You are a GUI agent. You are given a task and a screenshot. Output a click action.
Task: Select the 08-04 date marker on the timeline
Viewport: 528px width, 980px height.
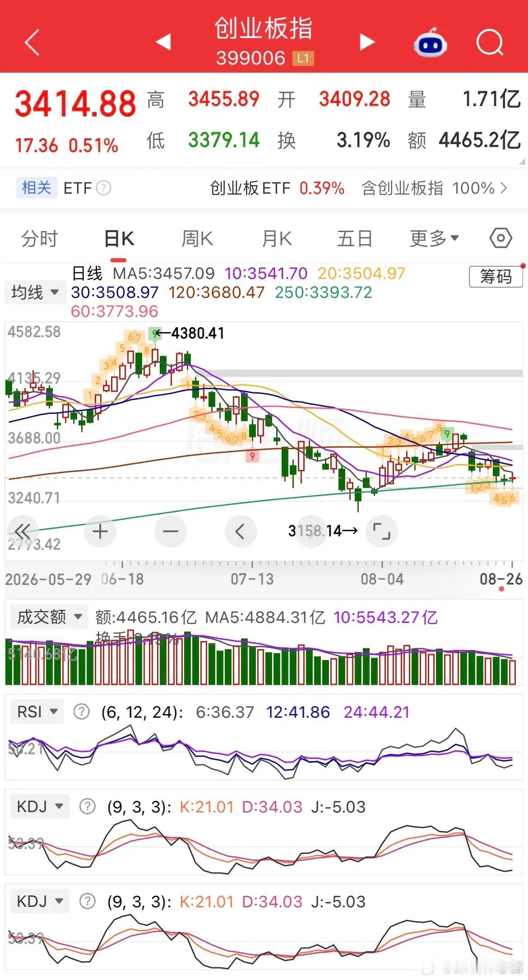click(382, 579)
